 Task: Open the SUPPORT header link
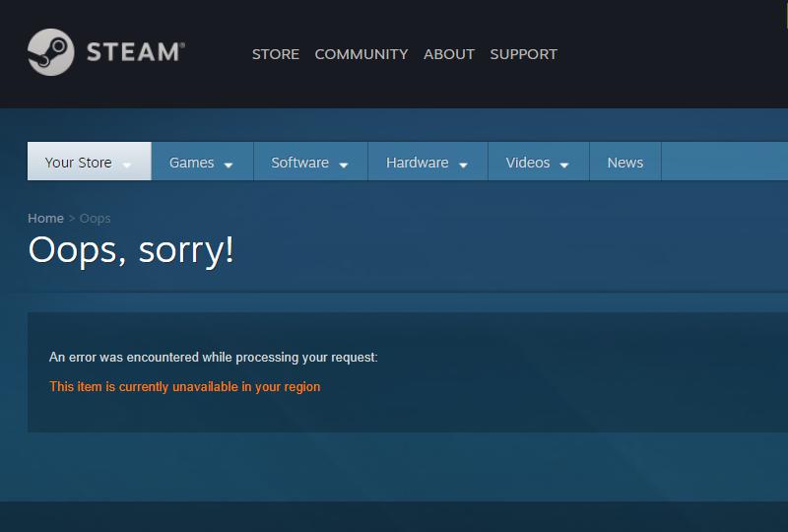(524, 54)
